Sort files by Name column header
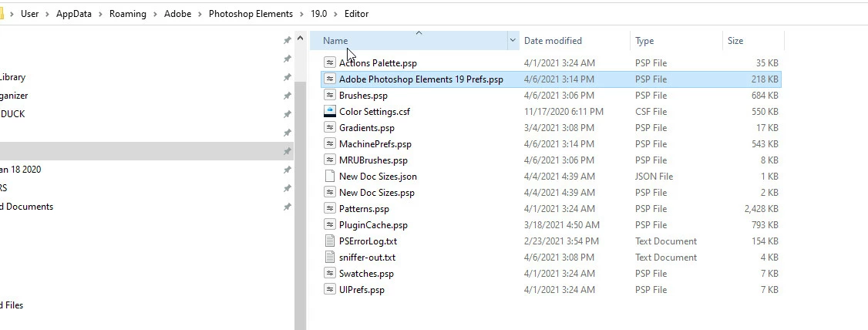Viewport: 868px width, 330px height. click(x=335, y=40)
